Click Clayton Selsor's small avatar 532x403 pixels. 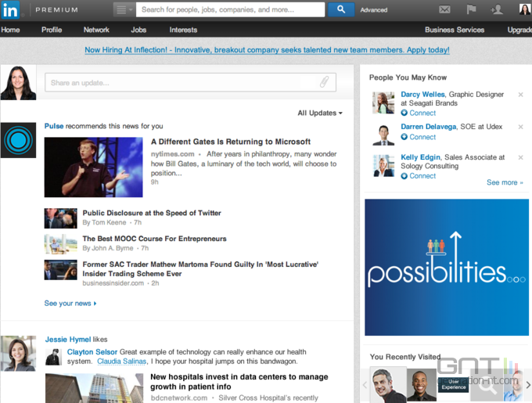pos(54,357)
